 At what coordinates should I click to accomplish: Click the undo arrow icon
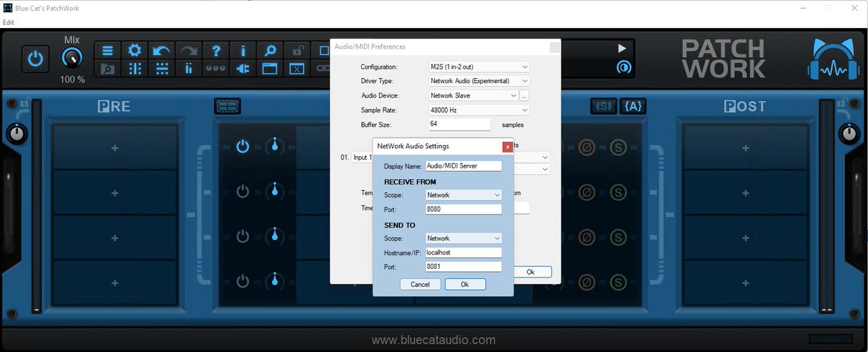(161, 51)
